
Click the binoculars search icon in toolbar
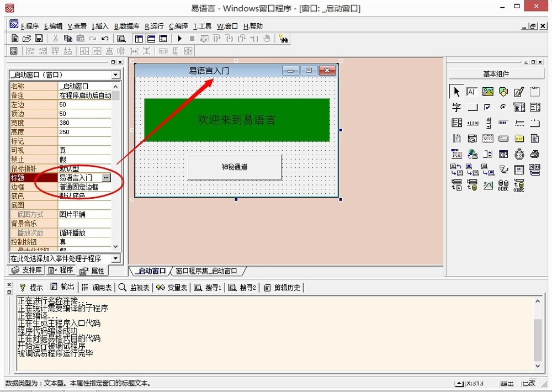pyautogui.click(x=283, y=39)
